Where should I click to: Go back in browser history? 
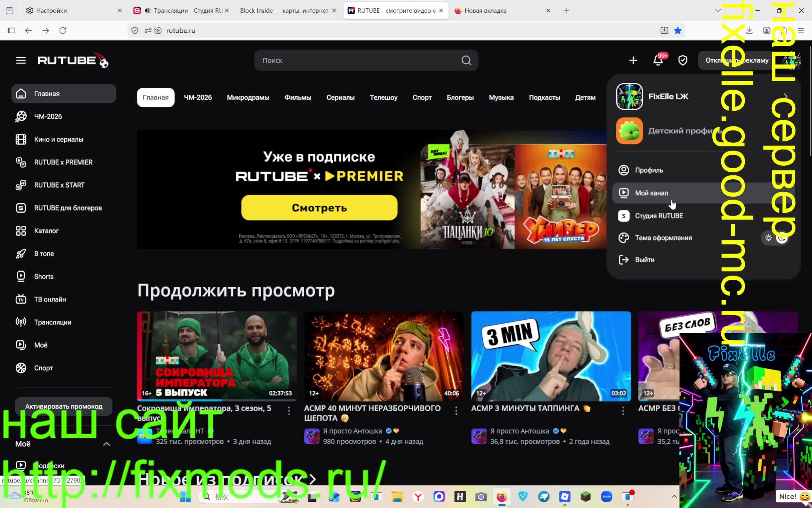29,30
